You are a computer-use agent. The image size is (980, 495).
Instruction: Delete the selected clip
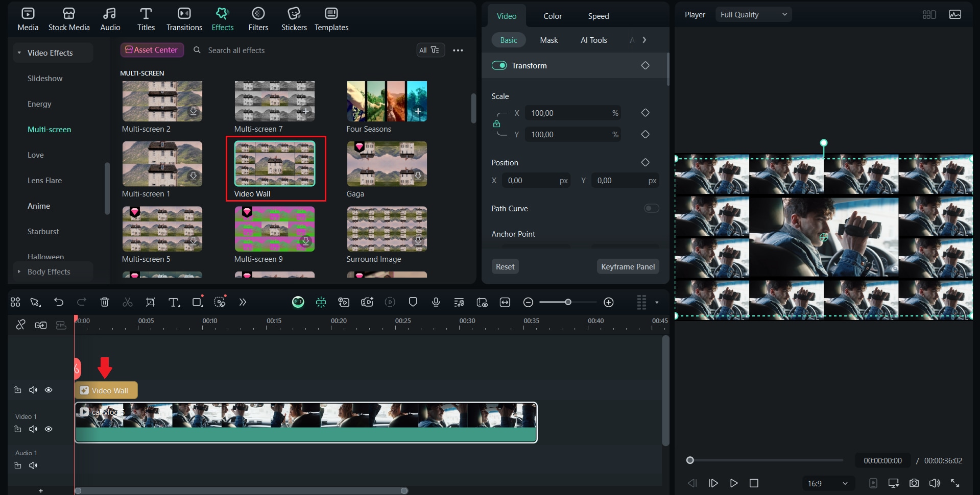[x=105, y=302]
